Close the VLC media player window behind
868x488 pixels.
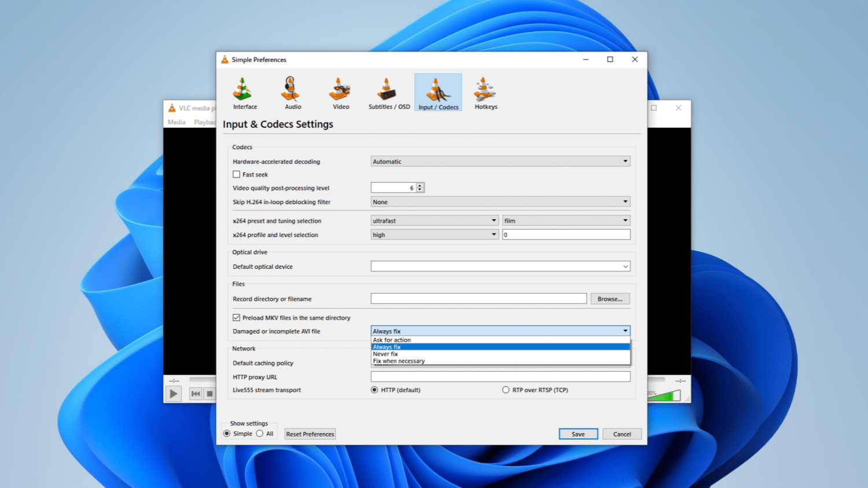[679, 108]
